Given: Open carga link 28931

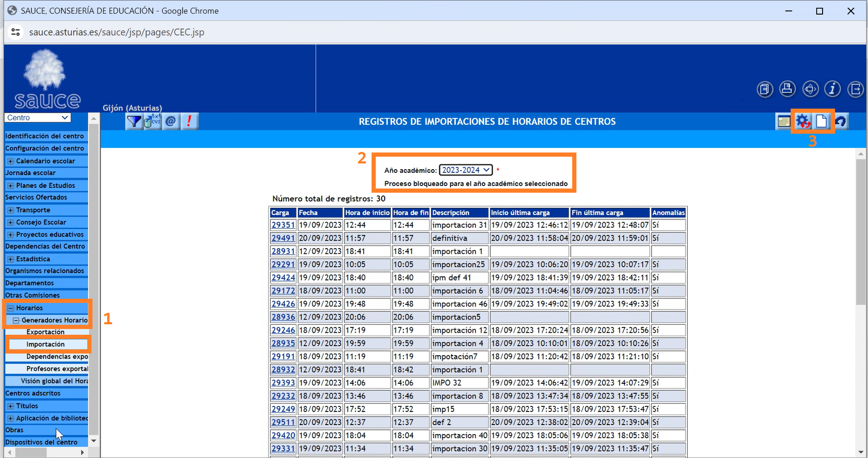Looking at the screenshot, I should (283, 251).
